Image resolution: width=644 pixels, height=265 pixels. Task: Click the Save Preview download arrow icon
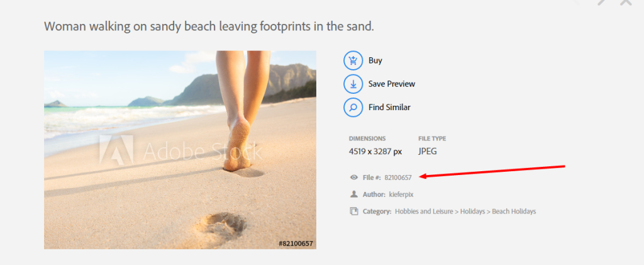coord(353,84)
